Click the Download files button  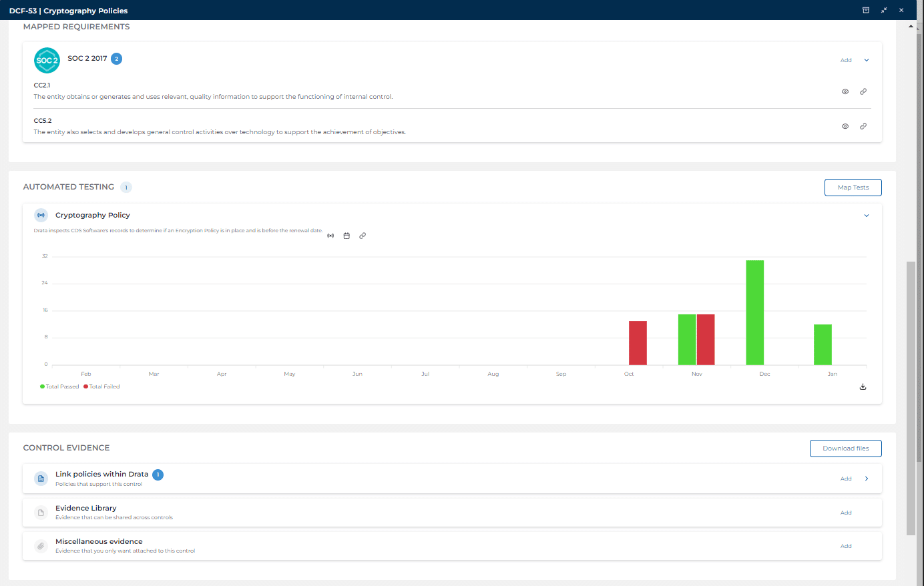tap(845, 449)
